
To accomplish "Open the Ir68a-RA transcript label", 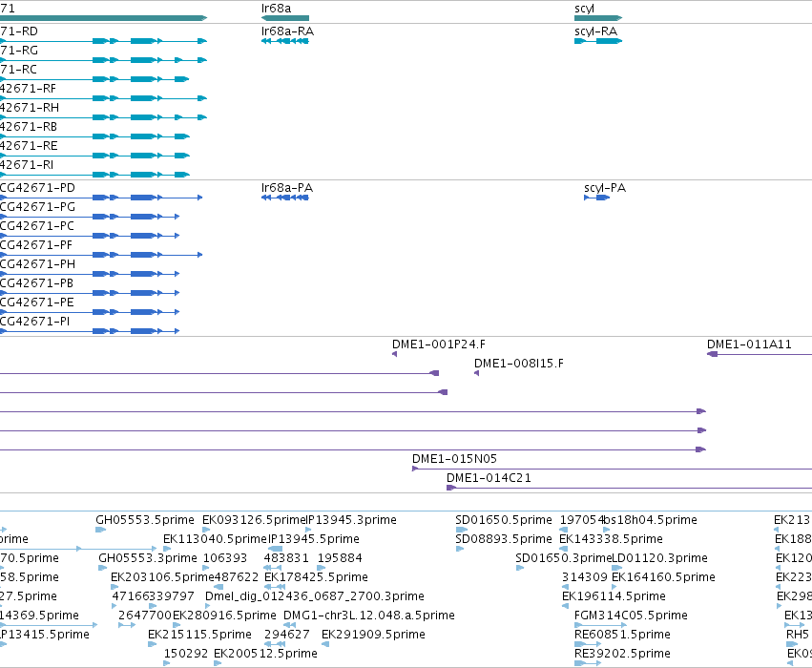I will [287, 31].
